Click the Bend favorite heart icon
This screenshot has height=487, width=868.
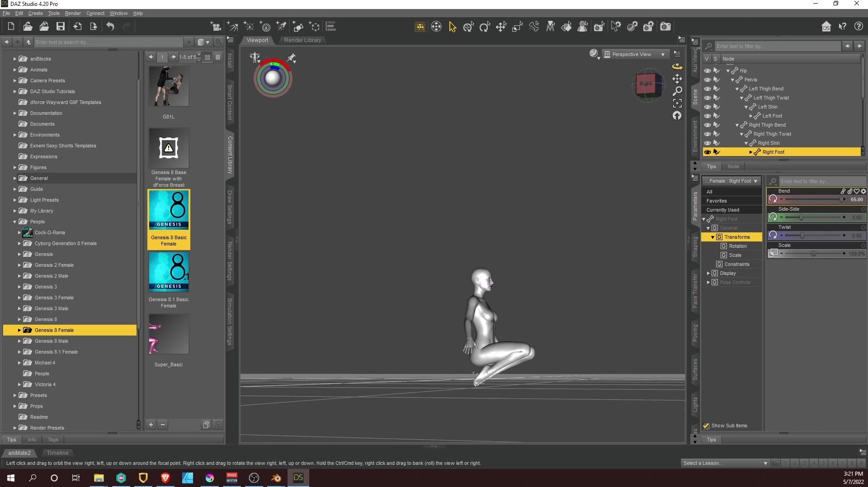[856, 191]
